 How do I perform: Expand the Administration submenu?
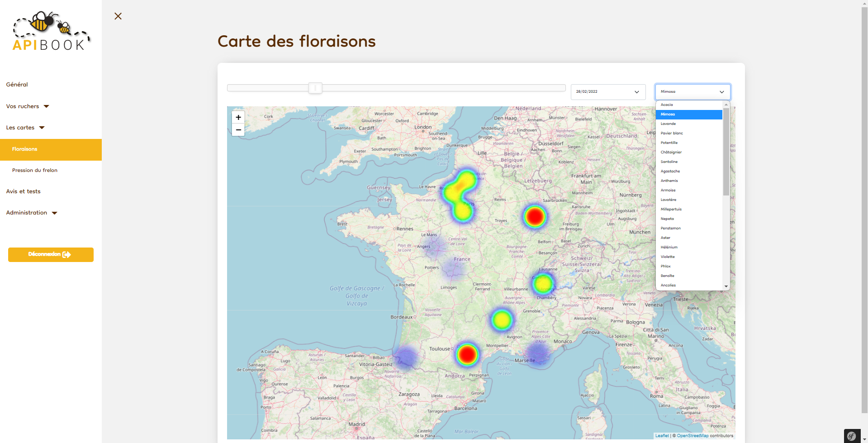[x=32, y=213]
